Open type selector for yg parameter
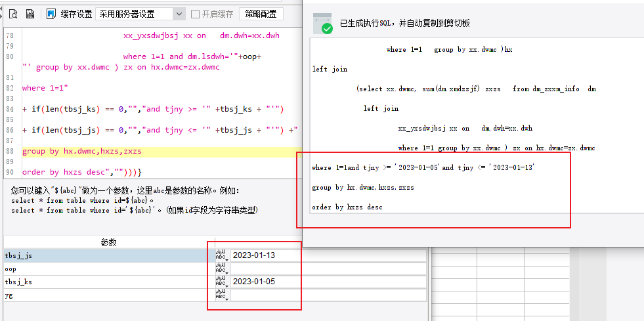Screen dimensions: 644x321 click(x=221, y=295)
